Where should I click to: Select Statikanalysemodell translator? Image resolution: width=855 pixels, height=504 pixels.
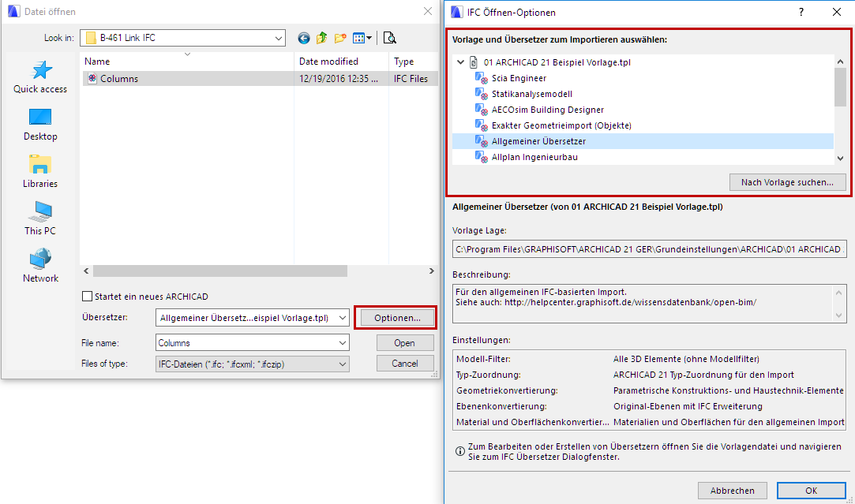tap(531, 94)
